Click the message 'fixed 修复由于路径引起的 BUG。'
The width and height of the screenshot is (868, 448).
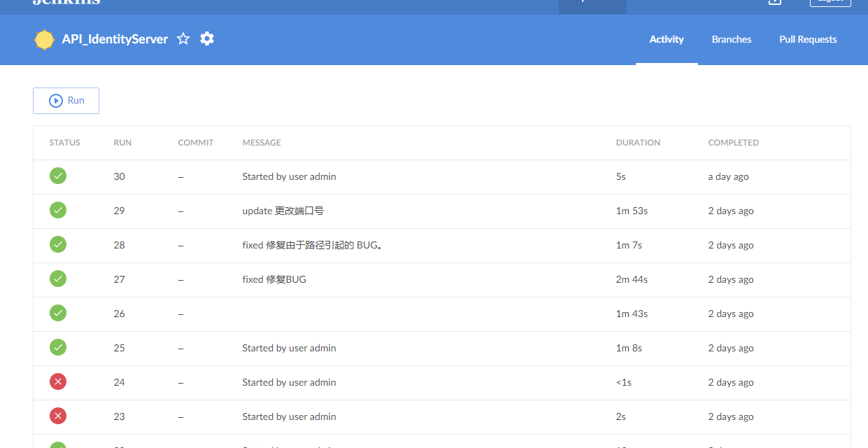coord(313,246)
